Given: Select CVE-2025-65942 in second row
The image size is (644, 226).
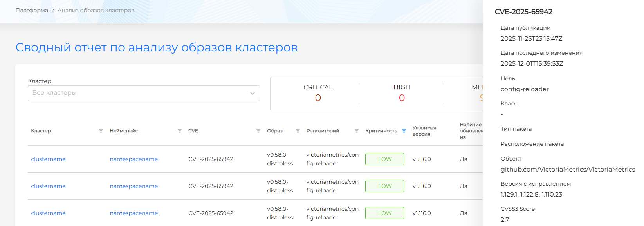Looking at the screenshot, I should pos(211,186).
